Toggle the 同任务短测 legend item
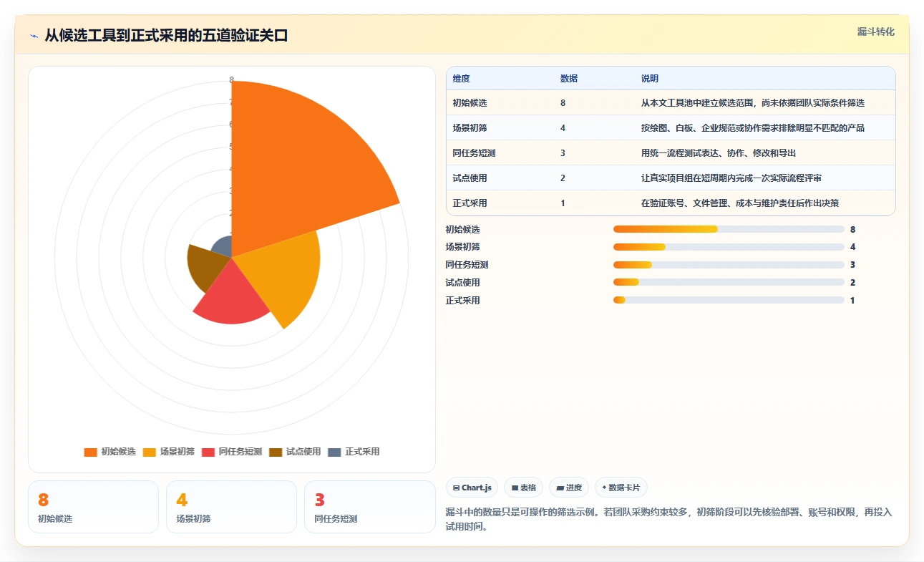Screen dimensions: 924x562 pyautogui.click(x=232, y=452)
